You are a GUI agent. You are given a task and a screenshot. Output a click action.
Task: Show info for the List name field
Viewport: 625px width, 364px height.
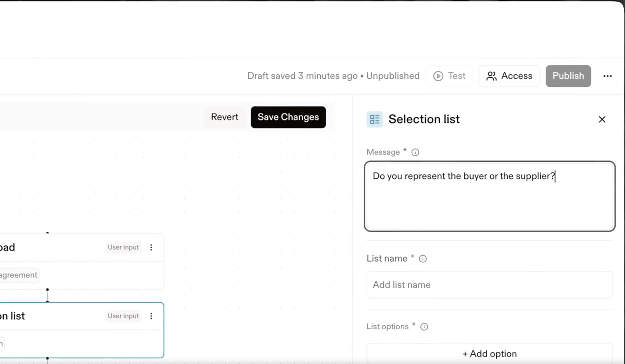click(423, 259)
